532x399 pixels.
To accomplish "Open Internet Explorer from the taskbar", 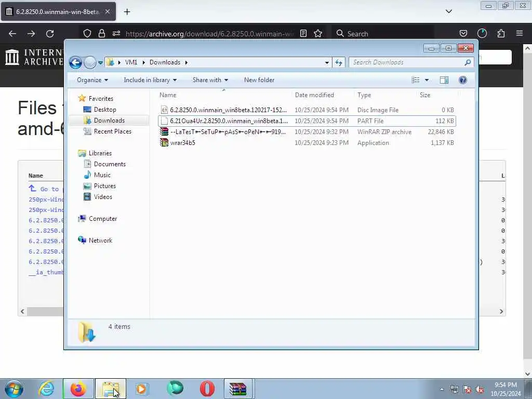I will point(46,389).
